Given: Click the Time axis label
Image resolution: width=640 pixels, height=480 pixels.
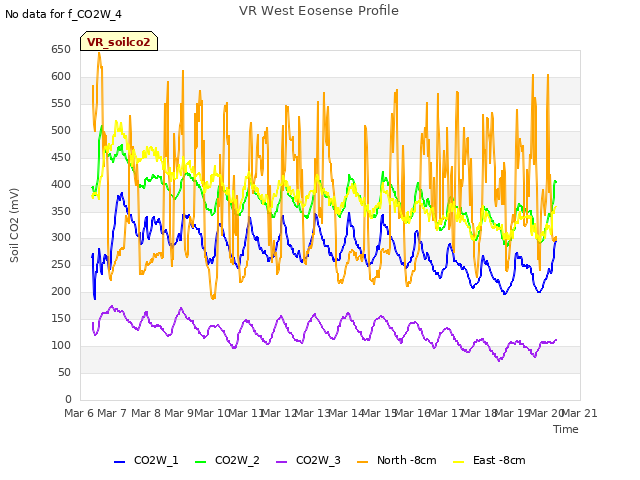Looking at the screenshot, I should point(566,429).
